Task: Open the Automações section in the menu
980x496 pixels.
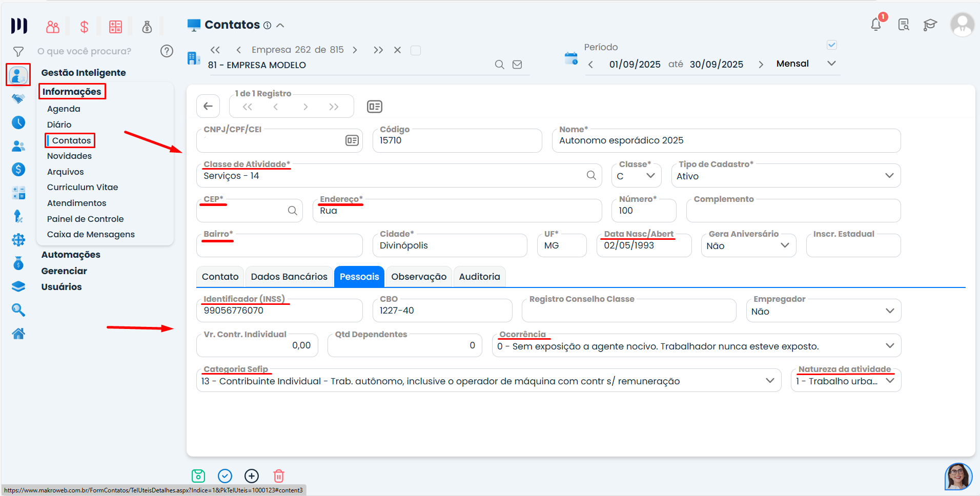Action: pyautogui.click(x=71, y=255)
